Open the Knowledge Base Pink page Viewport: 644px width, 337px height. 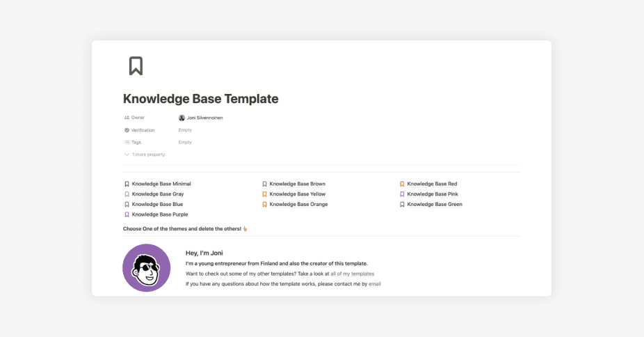pos(433,194)
